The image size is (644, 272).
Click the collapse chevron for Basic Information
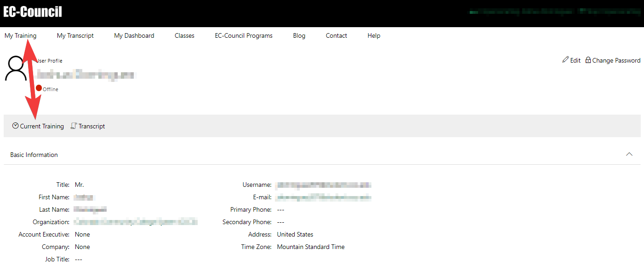pos(629,154)
